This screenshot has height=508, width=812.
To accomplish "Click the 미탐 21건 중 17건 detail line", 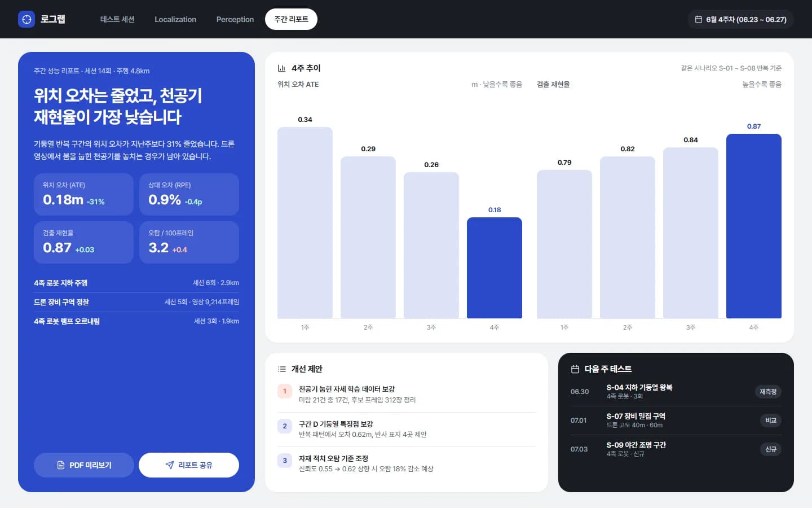I will point(358,400).
